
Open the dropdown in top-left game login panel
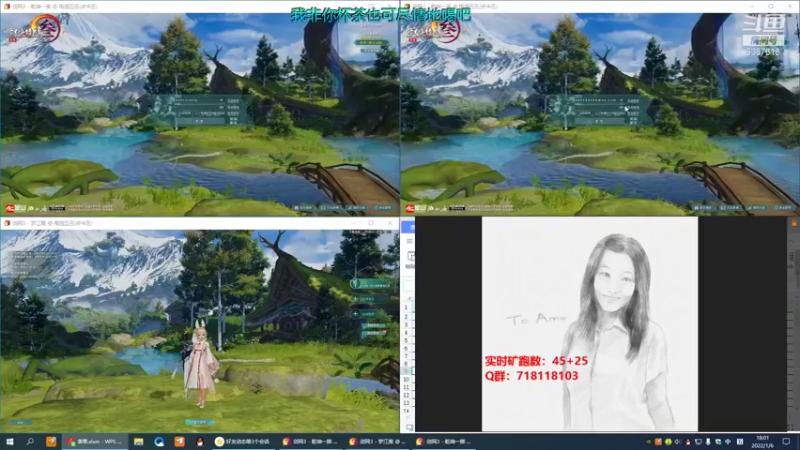221,101
